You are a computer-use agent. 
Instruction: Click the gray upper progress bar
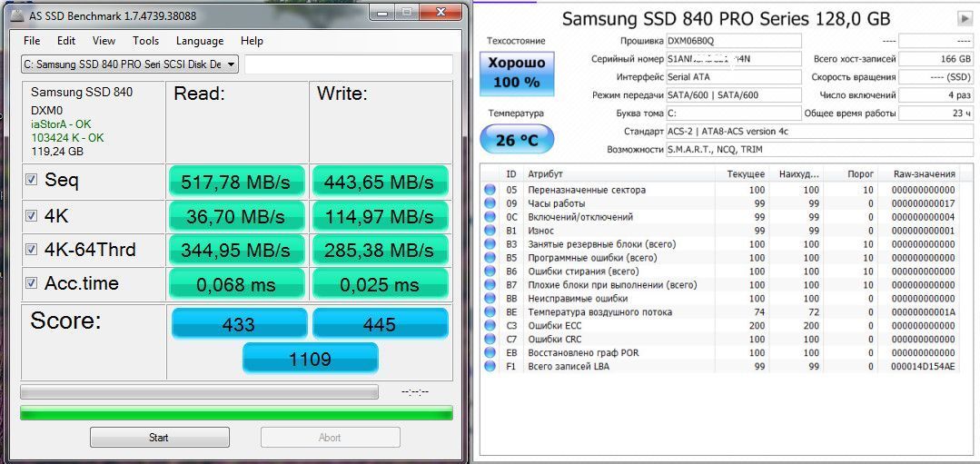pos(199,392)
